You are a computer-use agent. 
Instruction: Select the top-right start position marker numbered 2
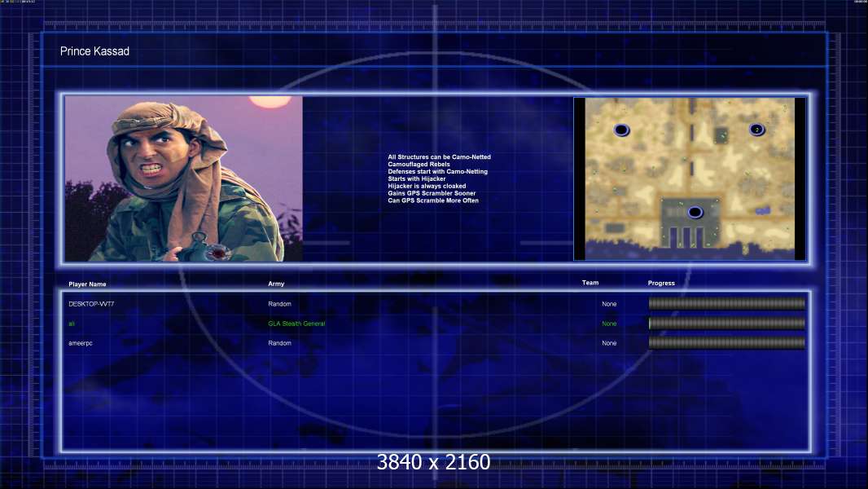756,130
